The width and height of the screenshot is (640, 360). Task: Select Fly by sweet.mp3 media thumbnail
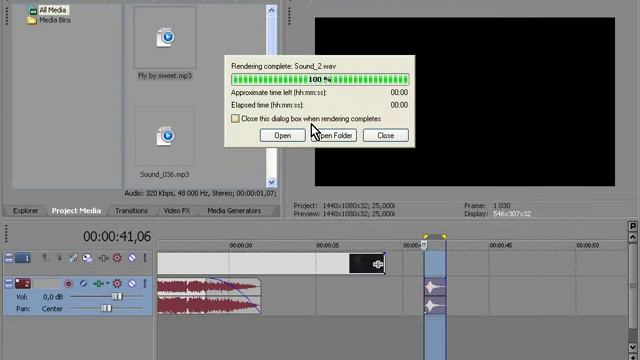[x=165, y=37]
